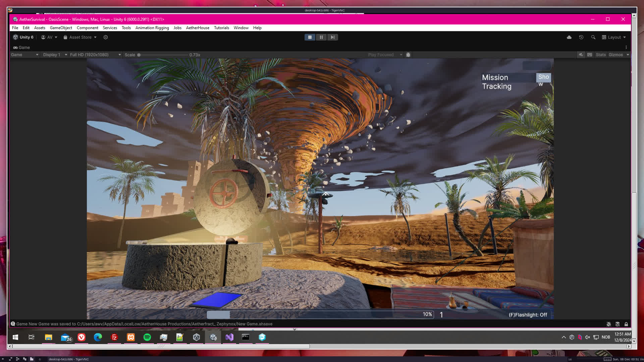Toggle Mute Audio in Game view
Screen dimensions: 644x362
581,55
